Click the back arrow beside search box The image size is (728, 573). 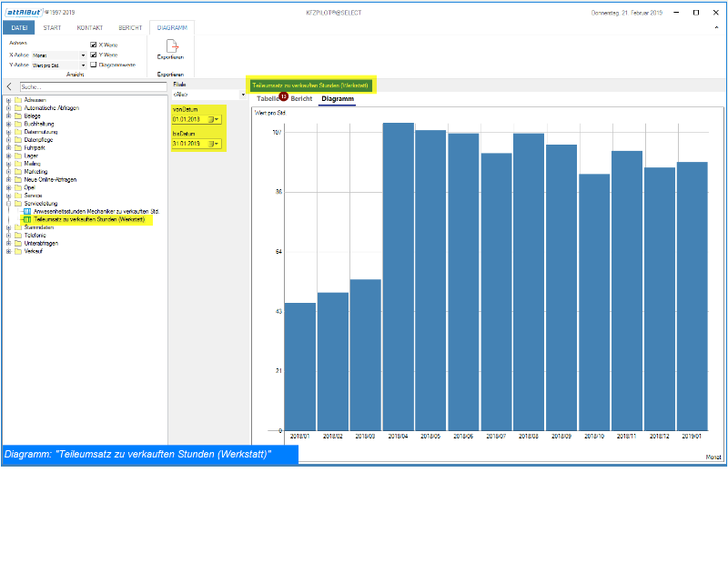[9, 86]
